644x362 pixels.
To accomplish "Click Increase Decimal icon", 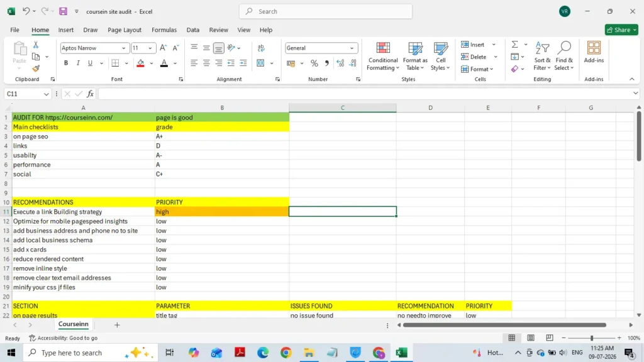I will 340,63.
